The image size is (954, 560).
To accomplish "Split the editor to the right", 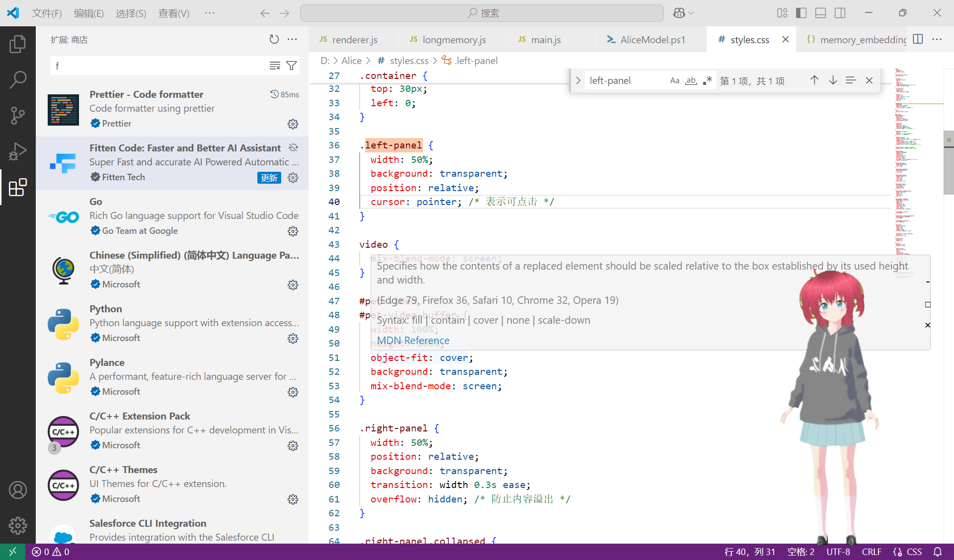I will (918, 39).
